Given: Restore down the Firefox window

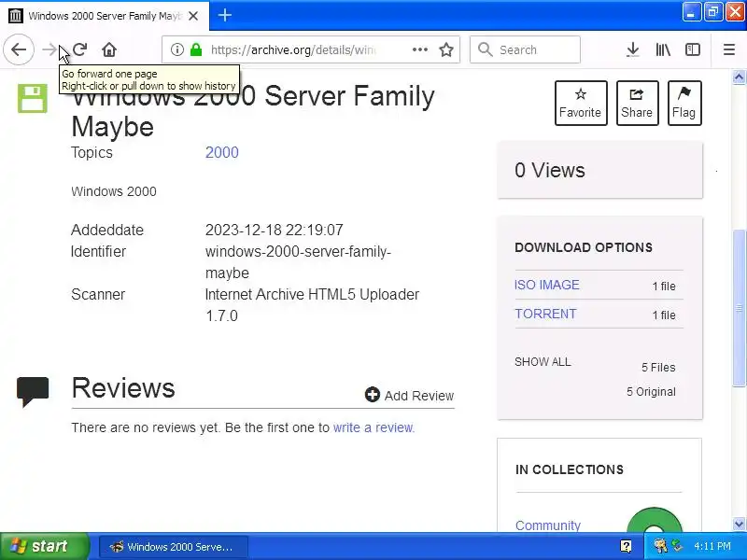Looking at the screenshot, I should point(713,12).
